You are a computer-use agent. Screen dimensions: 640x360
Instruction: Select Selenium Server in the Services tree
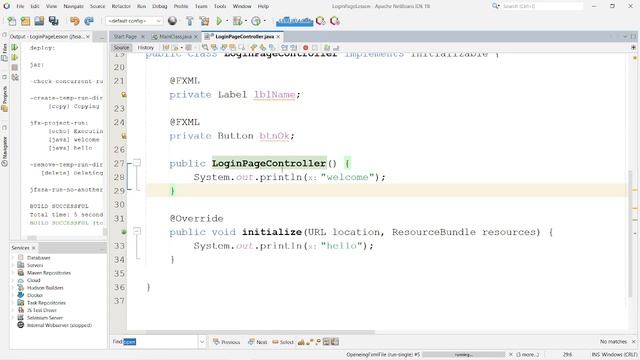tap(45, 318)
